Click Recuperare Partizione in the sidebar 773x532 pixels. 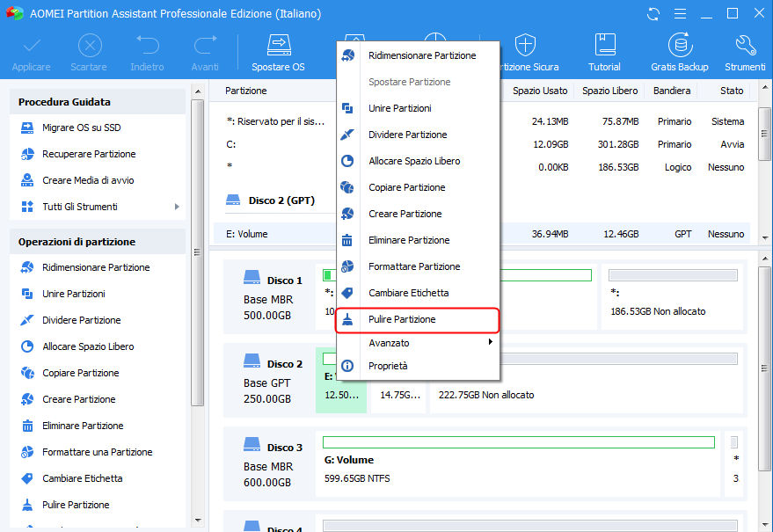[88, 154]
